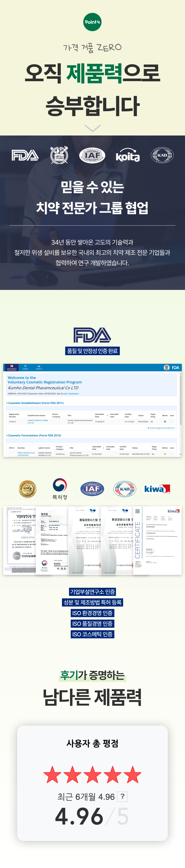Click registration number 1010272
The width and height of the screenshot is (185, 868).
click(x=12, y=422)
